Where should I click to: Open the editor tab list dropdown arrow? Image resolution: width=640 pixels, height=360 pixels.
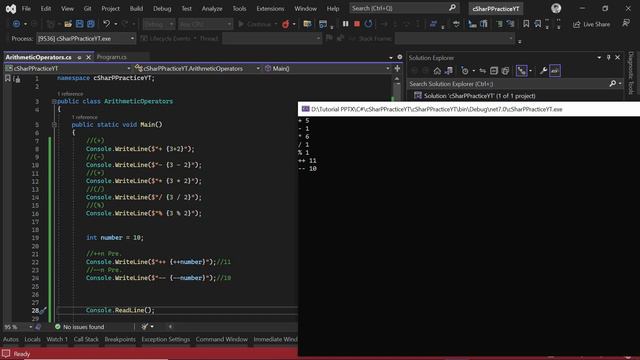click(391, 58)
